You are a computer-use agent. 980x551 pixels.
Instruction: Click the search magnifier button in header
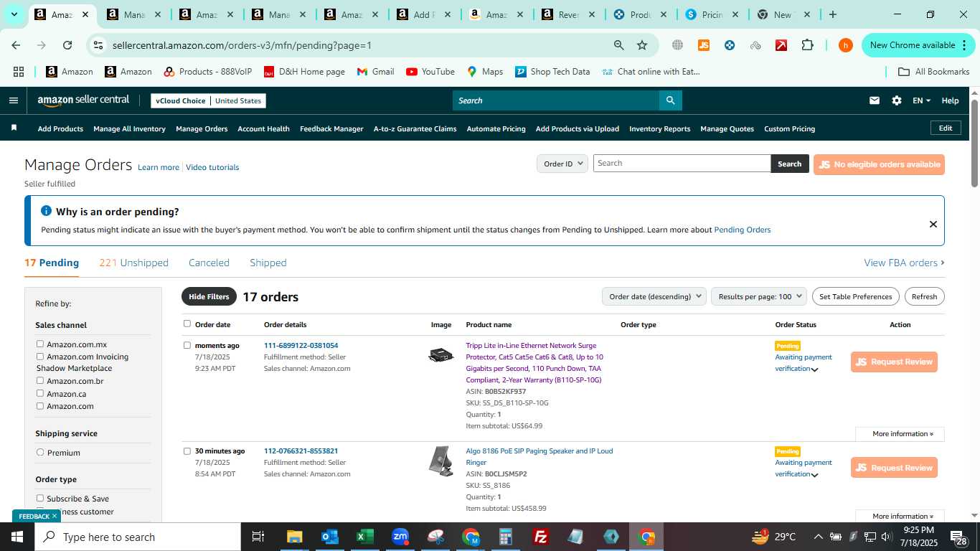[670, 100]
